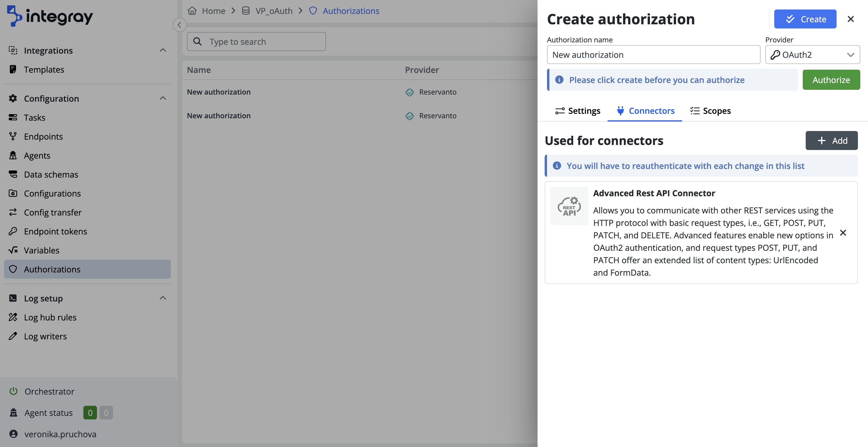Collapse the Log setup section

click(163, 298)
